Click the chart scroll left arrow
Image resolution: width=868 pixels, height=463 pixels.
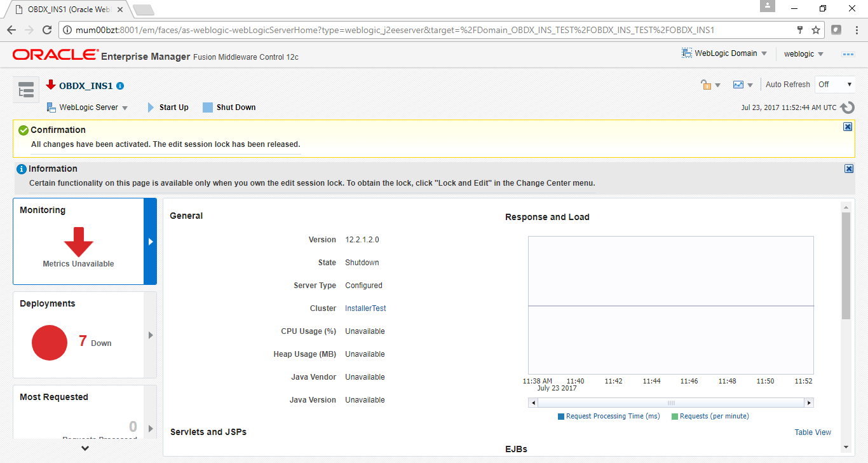click(533, 403)
